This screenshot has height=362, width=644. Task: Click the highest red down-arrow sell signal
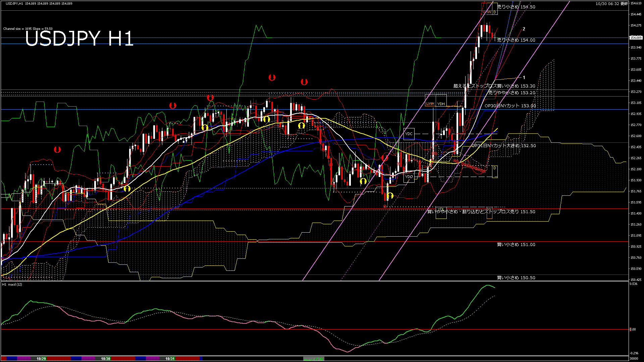(272, 77)
